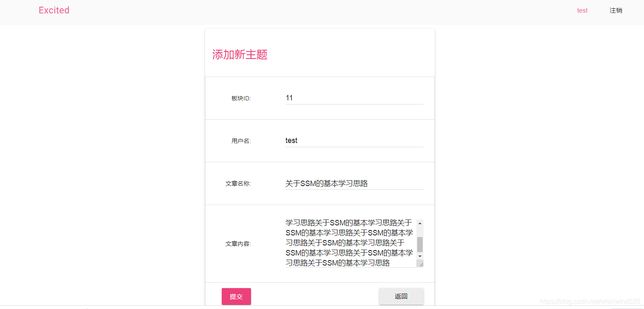The height and width of the screenshot is (309, 644).
Task: Click the 用户名: label
Action: 241,141
